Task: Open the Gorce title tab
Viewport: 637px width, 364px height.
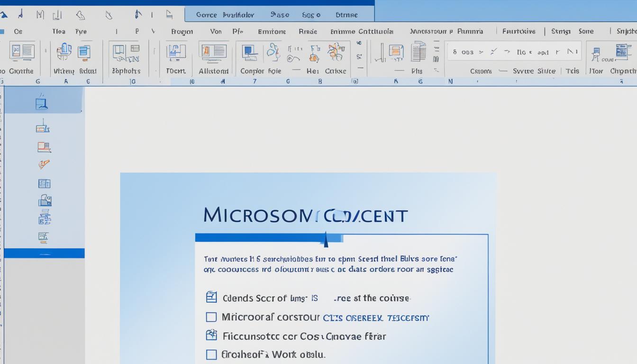Action: click(x=206, y=15)
